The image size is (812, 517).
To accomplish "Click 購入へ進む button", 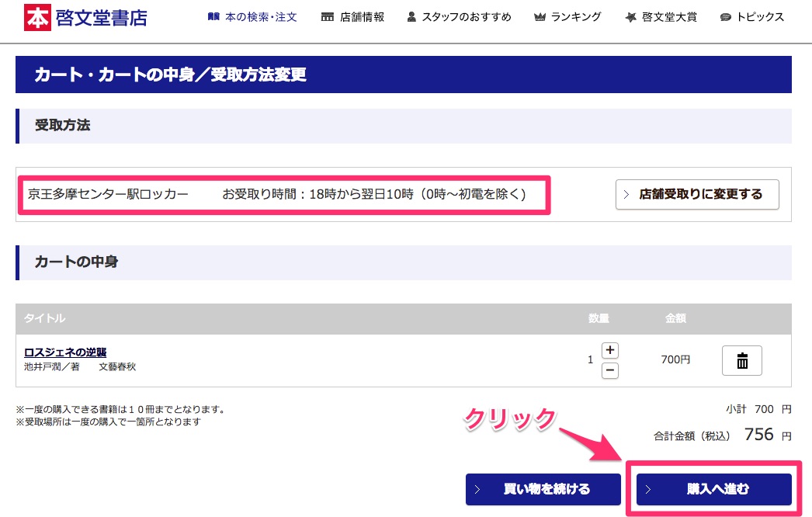I will pos(714,489).
